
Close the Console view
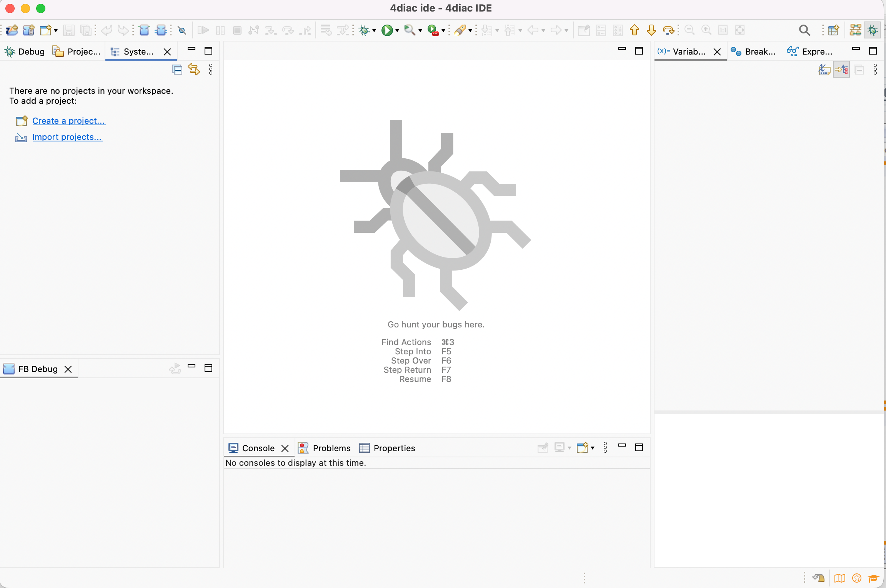pyautogui.click(x=285, y=448)
